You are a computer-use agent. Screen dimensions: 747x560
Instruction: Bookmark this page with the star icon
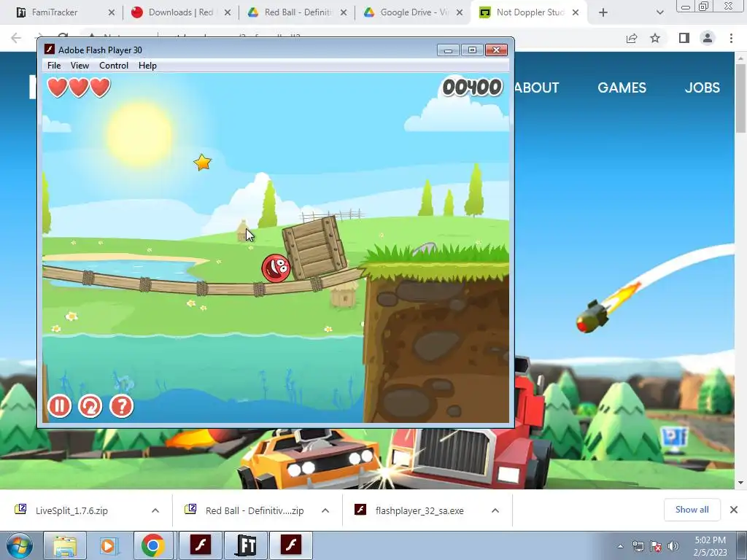655,38
